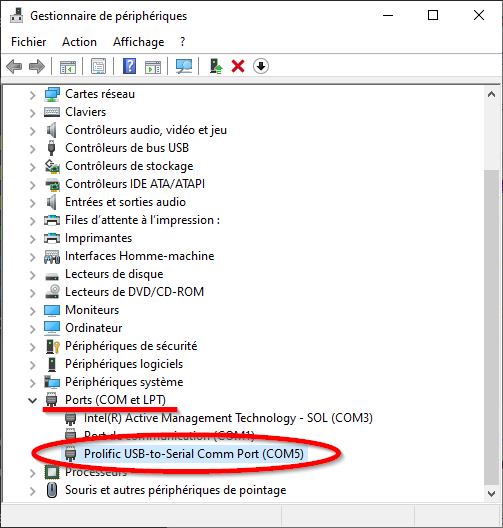
Task: Click the forward arrow toolbar button
Action: click(37, 66)
